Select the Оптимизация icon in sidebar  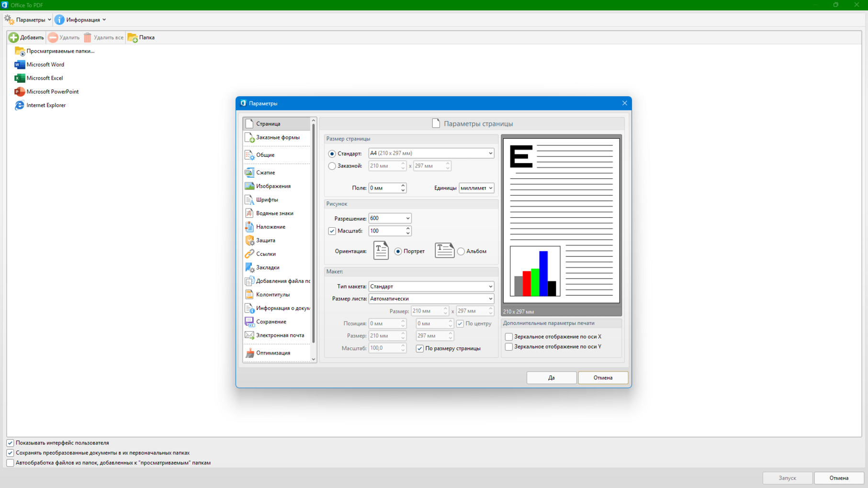pyautogui.click(x=249, y=353)
